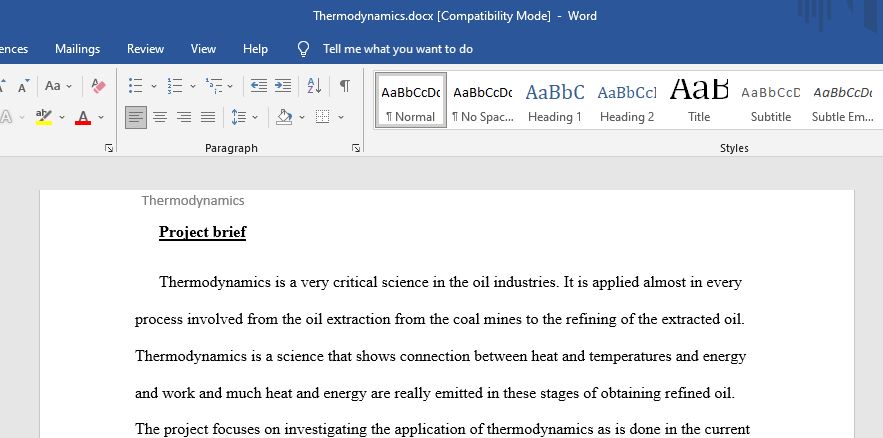
Task: Apply the Heading 2 style
Action: (627, 100)
